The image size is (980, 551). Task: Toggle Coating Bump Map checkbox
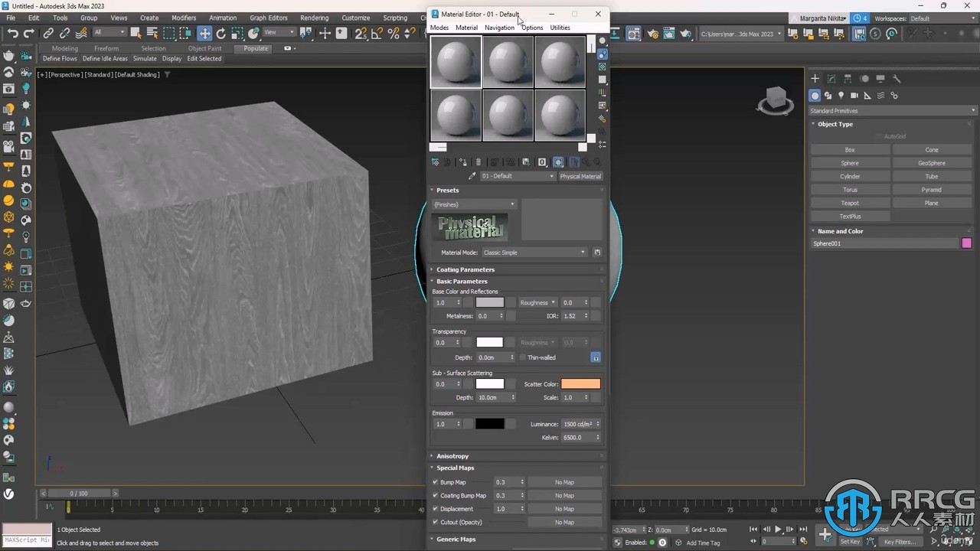(x=436, y=495)
